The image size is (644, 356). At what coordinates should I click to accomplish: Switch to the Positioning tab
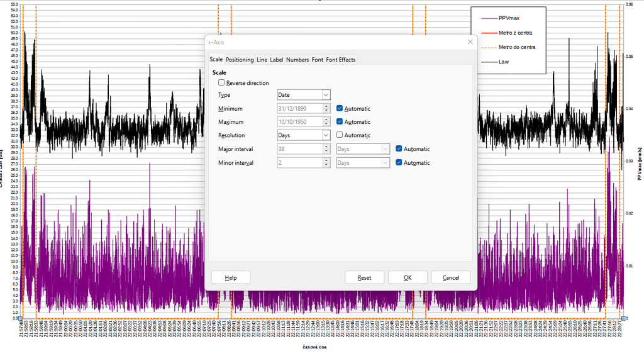(240, 60)
